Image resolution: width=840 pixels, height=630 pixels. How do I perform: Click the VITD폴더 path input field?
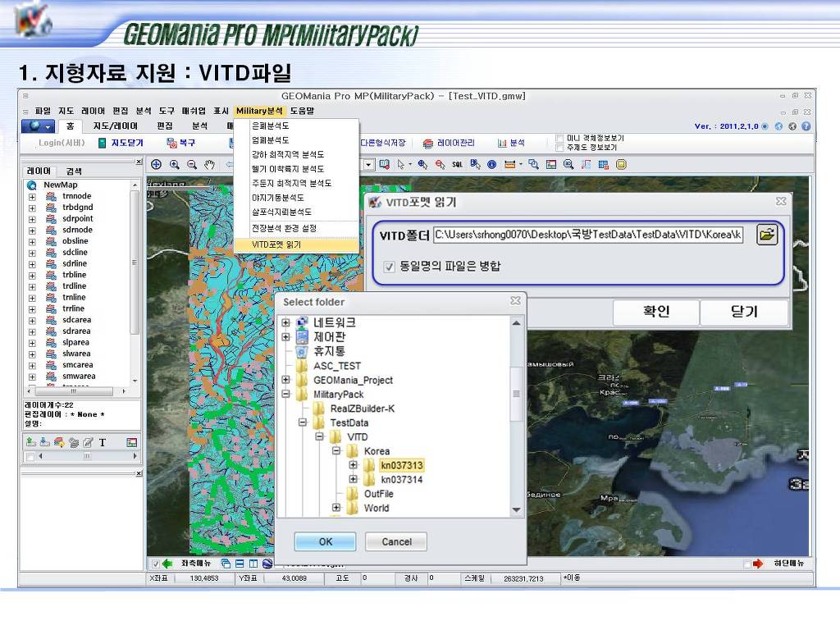pos(587,235)
